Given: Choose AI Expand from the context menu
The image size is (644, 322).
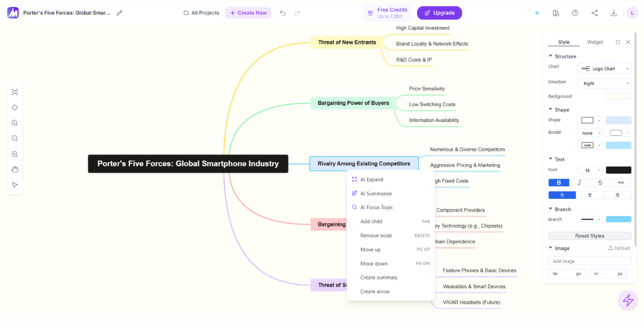Looking at the screenshot, I should click(x=371, y=180).
